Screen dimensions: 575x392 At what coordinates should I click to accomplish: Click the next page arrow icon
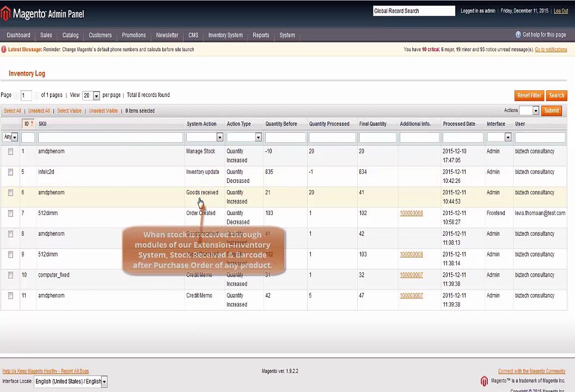(x=36, y=95)
